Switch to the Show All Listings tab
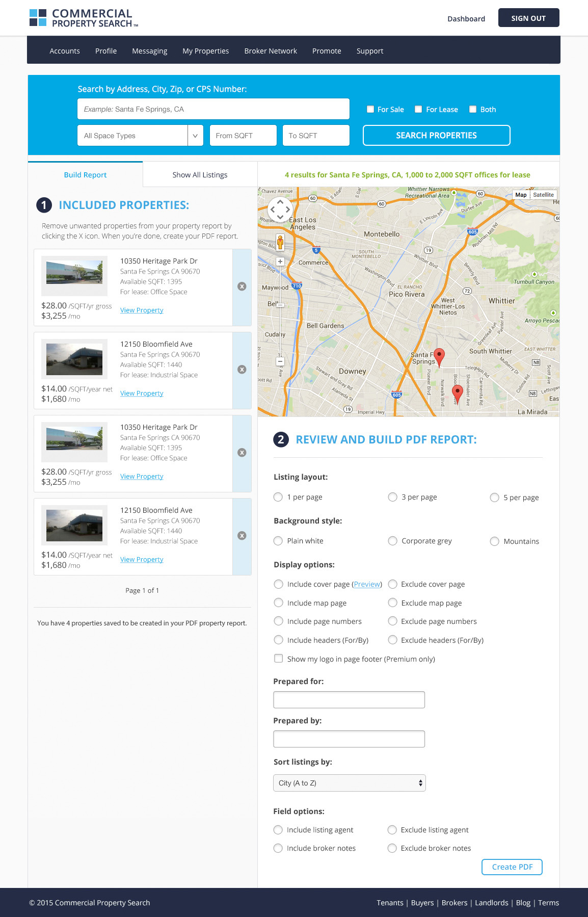Viewport: 588px width, 917px height. [x=200, y=175]
